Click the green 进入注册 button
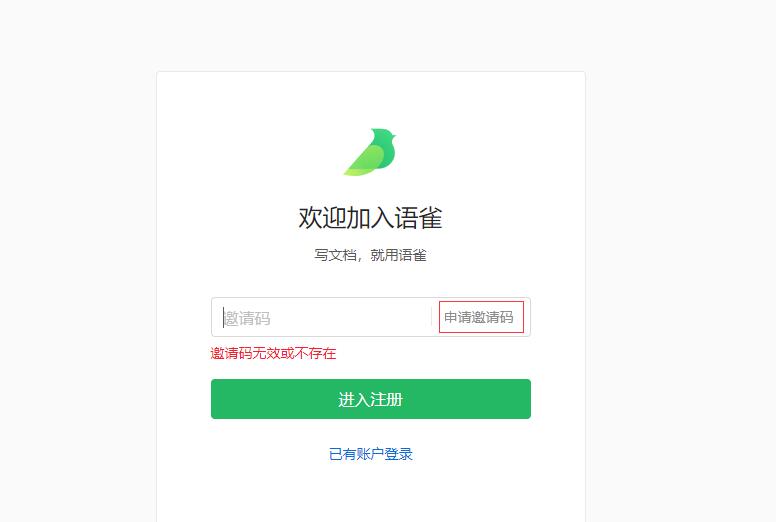Image resolution: width=776 pixels, height=522 pixels. pyautogui.click(x=371, y=399)
